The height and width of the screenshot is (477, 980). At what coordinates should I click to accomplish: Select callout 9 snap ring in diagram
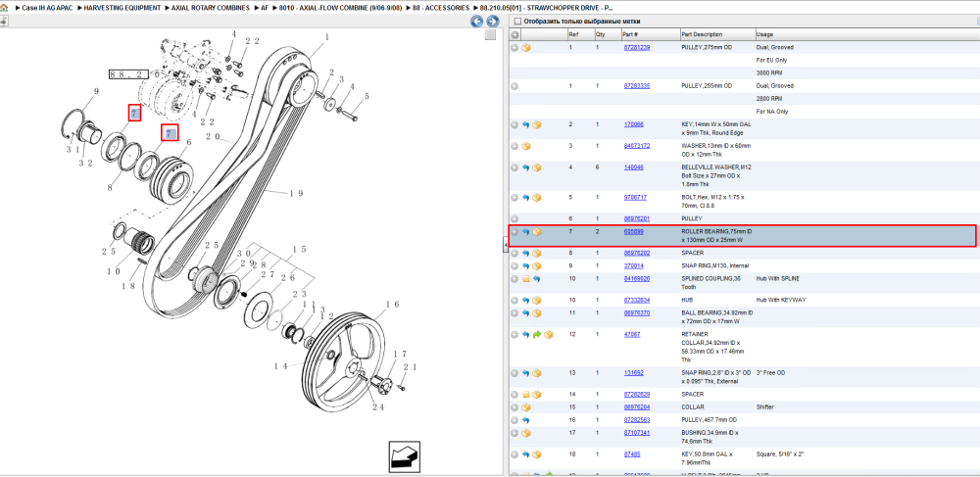click(x=96, y=92)
